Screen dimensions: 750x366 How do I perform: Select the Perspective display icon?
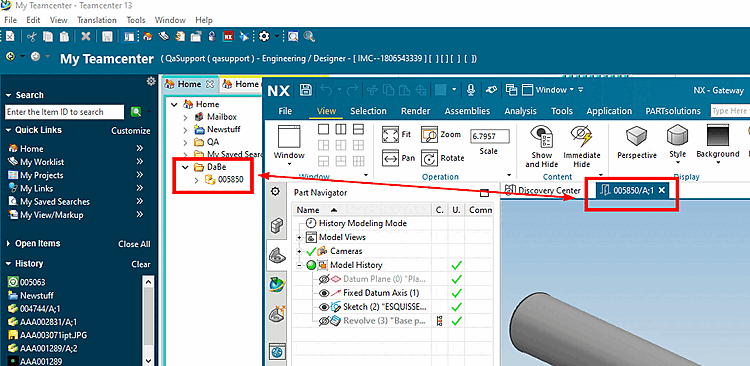pos(637,136)
